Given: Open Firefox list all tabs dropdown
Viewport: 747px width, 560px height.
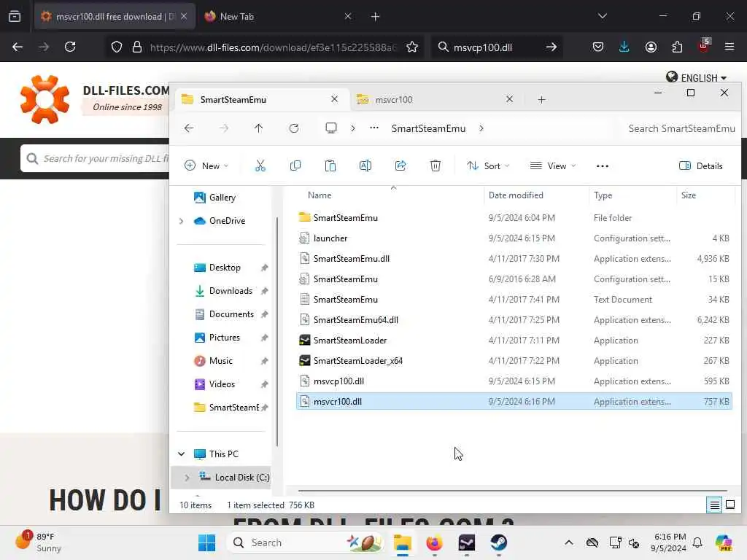Looking at the screenshot, I should click(603, 16).
